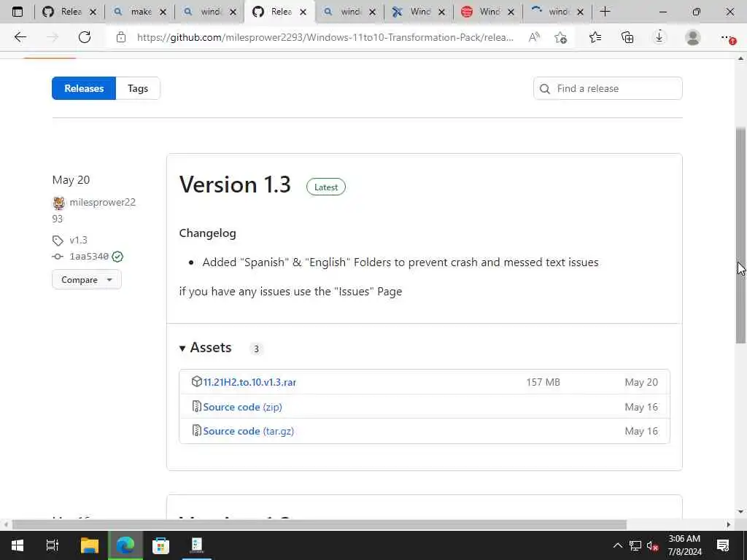The width and height of the screenshot is (747, 560).
Task: Switch to the Tags tab
Action: [138, 88]
